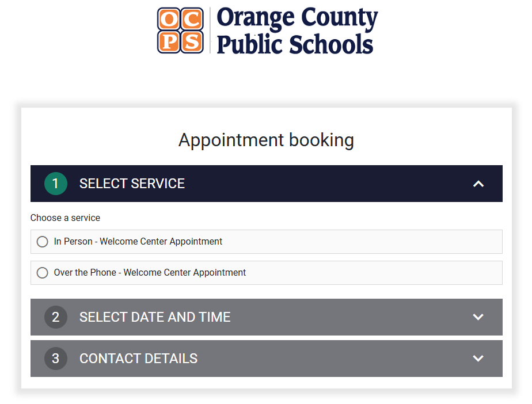Expand the CONTACT DETAILS section
Image resolution: width=532 pixels, height=404 pixels.
(478, 359)
